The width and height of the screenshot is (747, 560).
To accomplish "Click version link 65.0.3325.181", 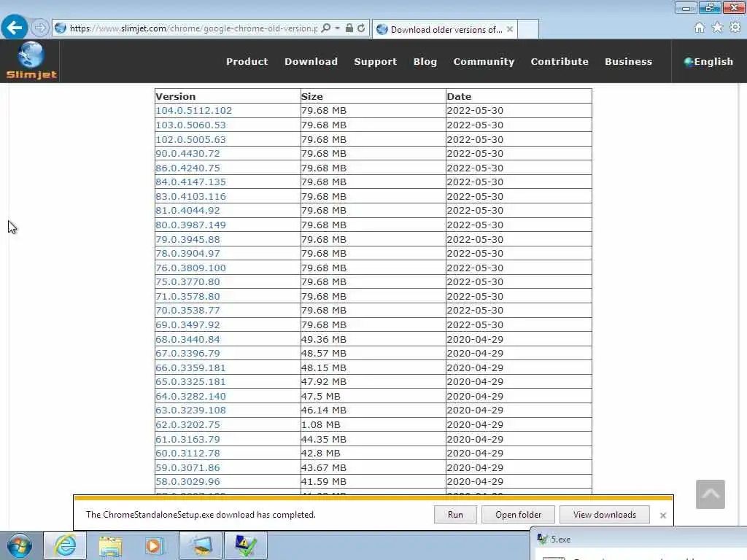I will coord(190,381).
